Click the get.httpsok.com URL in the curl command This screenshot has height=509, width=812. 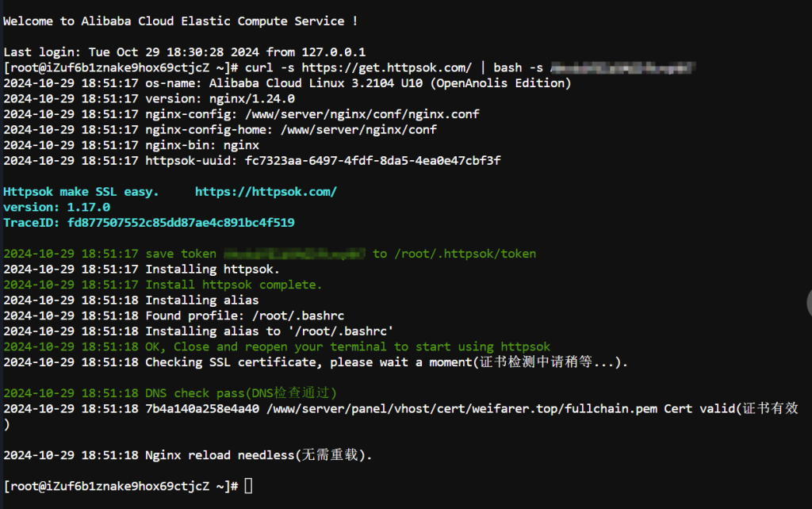[x=387, y=68]
